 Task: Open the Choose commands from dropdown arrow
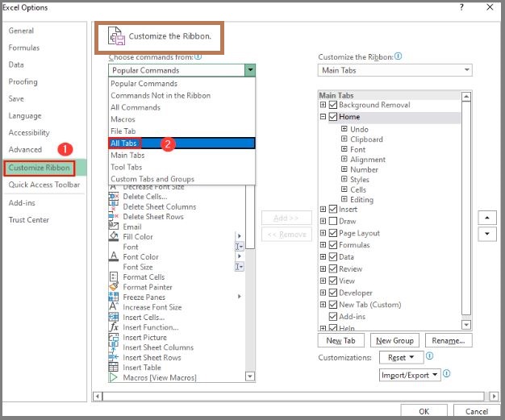pyautogui.click(x=250, y=70)
